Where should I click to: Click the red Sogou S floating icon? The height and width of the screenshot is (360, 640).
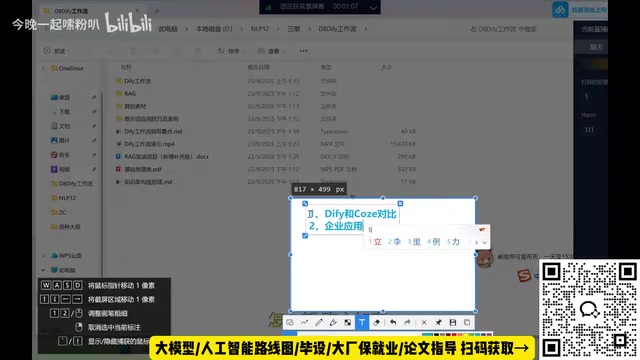click(x=524, y=276)
